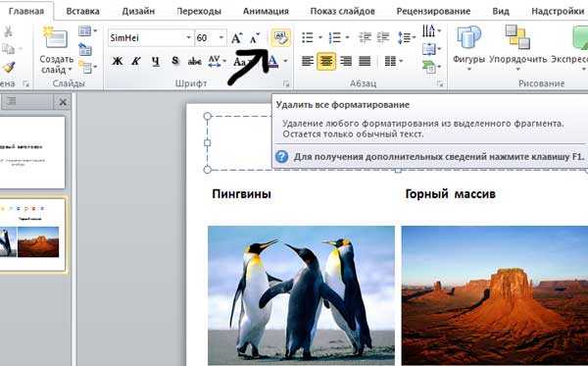Click the numbered list icon
The image size is (588, 366).
click(x=335, y=37)
